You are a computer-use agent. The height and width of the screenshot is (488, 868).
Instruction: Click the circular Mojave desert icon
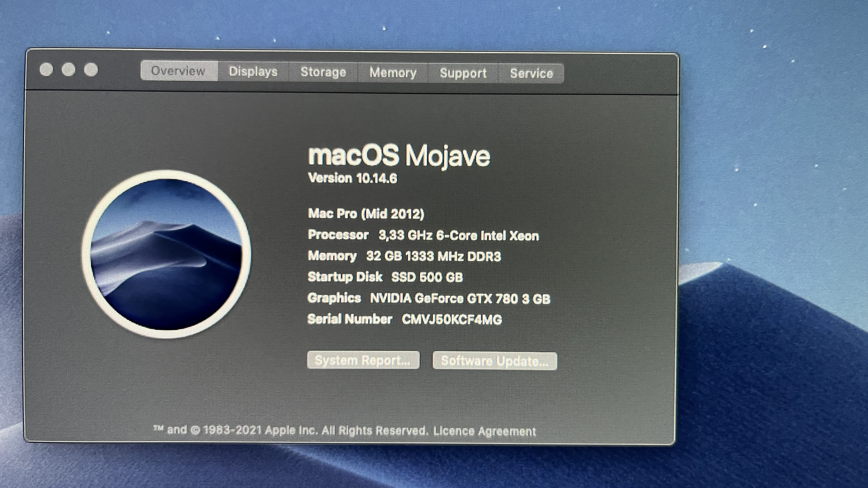click(166, 254)
